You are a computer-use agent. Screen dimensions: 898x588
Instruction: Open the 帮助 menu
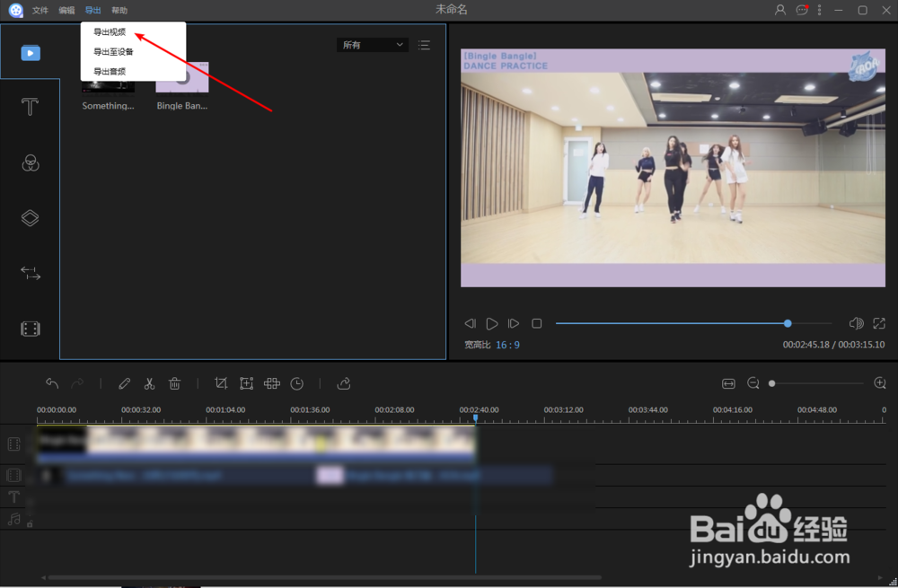point(119,10)
